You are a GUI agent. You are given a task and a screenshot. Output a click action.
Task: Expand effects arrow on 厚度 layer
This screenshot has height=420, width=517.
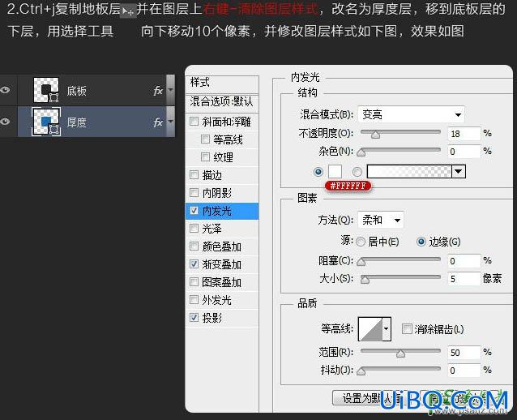[x=170, y=121]
